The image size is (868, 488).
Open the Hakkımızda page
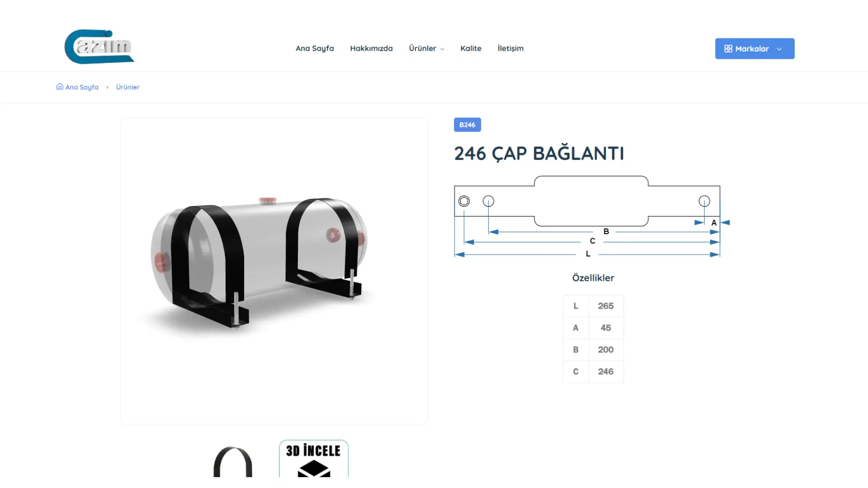[371, 48]
